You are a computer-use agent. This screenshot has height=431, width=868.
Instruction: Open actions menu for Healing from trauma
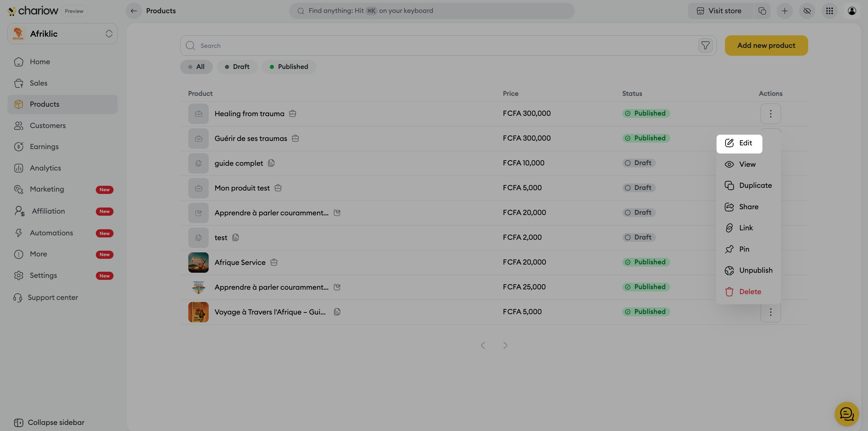click(770, 114)
